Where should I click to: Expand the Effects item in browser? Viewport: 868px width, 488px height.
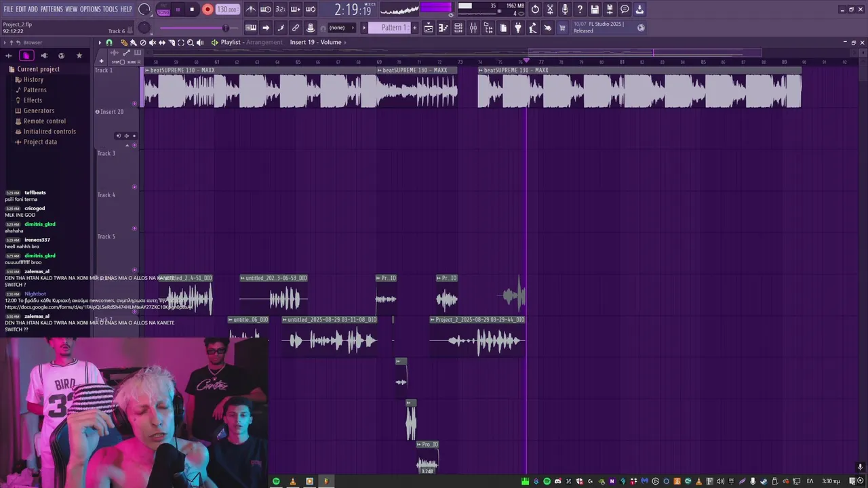pyautogui.click(x=28, y=100)
